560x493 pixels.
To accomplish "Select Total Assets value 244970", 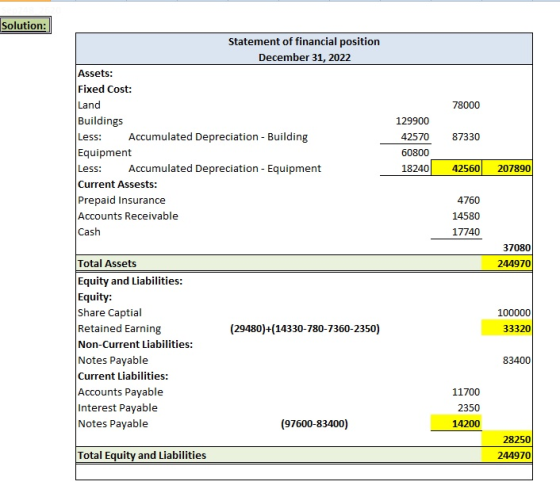I will click(507, 263).
